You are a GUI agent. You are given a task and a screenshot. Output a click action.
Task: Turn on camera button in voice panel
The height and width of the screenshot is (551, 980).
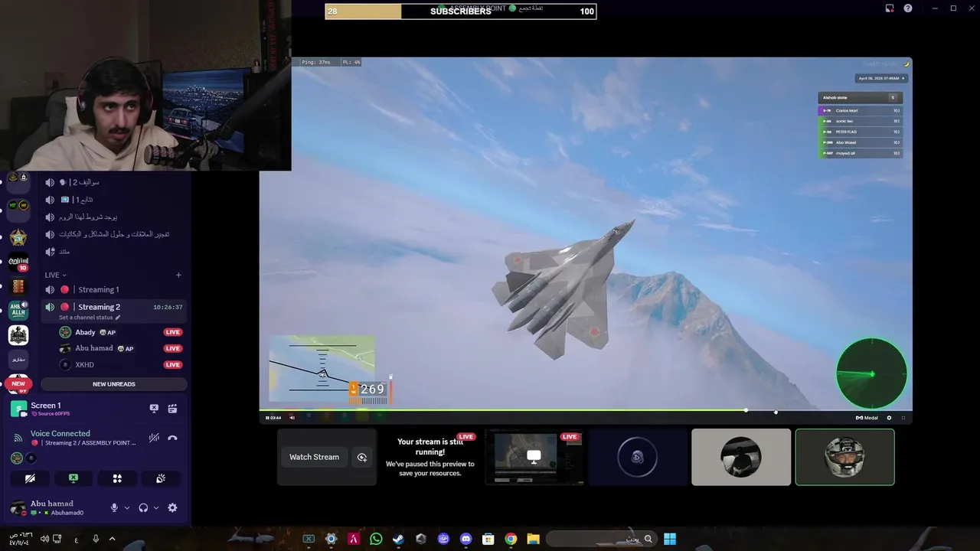point(30,478)
